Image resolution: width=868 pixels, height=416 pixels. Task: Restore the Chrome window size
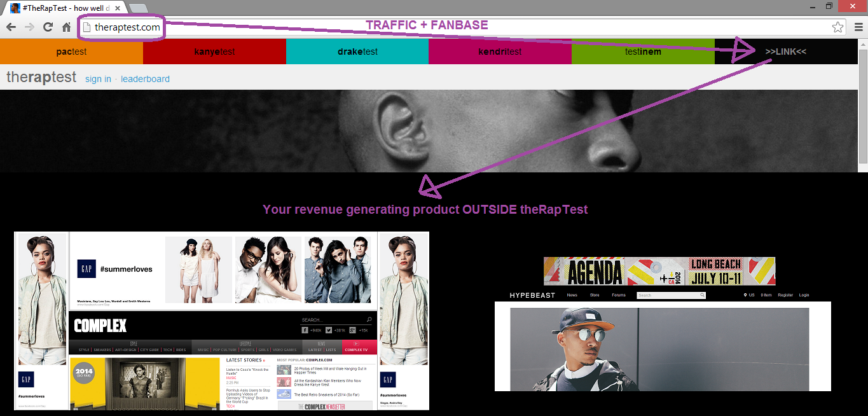[829, 6]
